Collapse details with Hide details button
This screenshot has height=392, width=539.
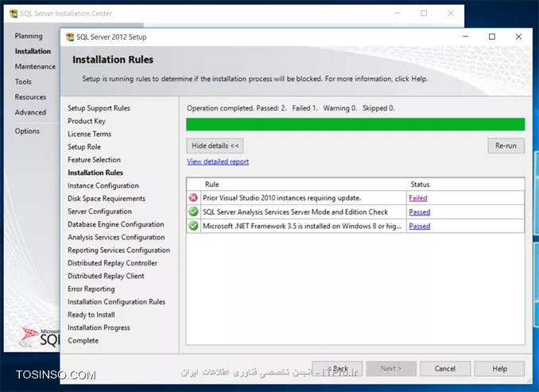point(215,146)
